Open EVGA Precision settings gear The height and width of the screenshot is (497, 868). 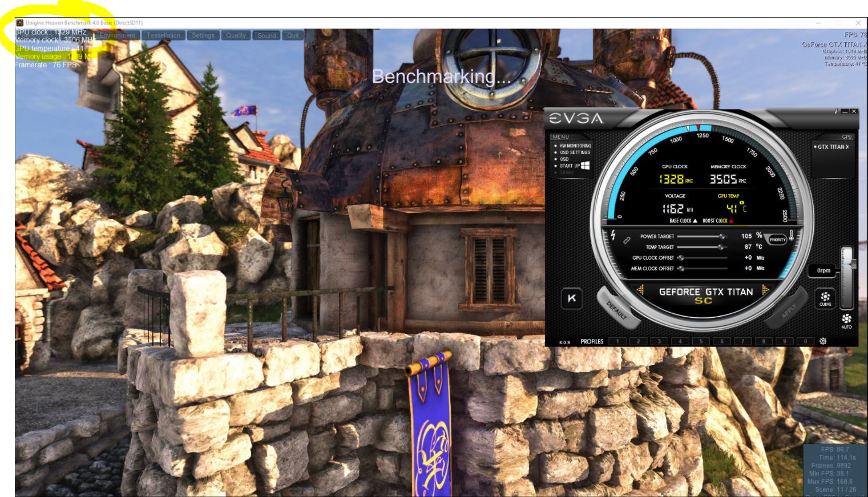(x=823, y=341)
